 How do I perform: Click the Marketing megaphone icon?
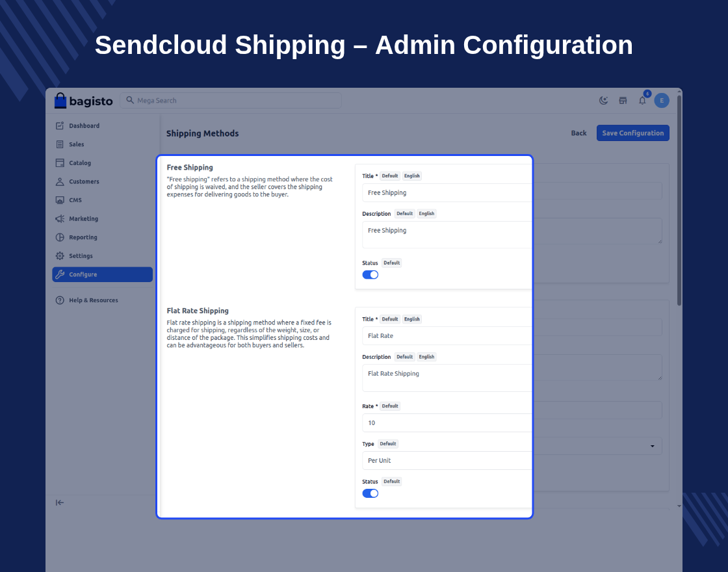coord(60,218)
